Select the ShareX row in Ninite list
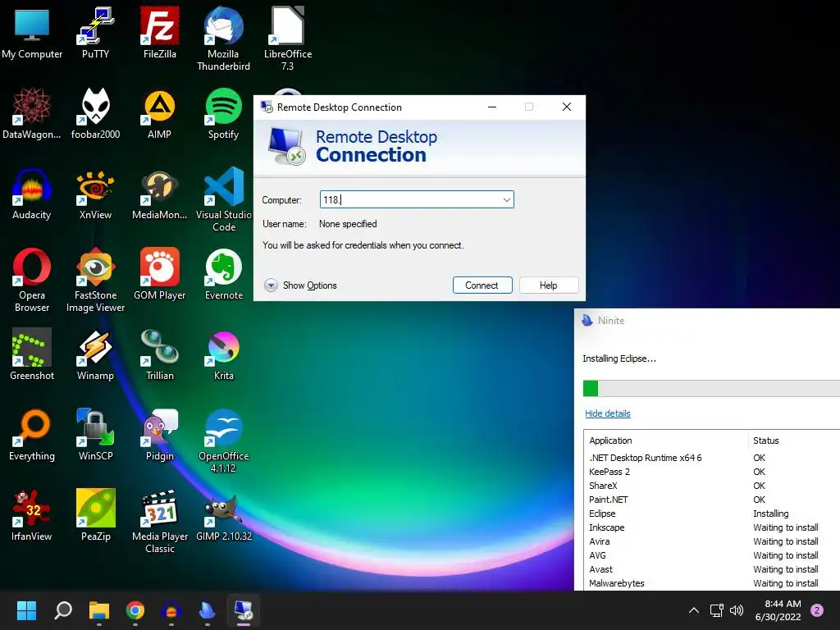The image size is (840, 630). point(713,486)
